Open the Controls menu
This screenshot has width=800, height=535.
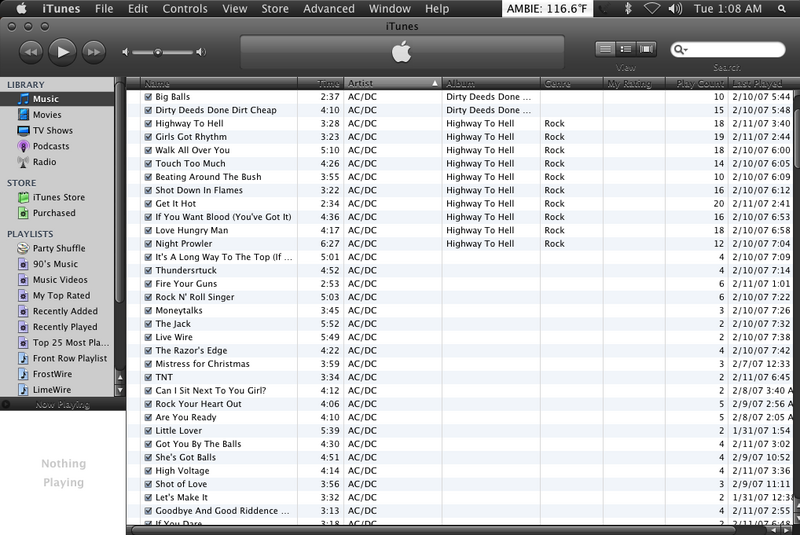185,9
